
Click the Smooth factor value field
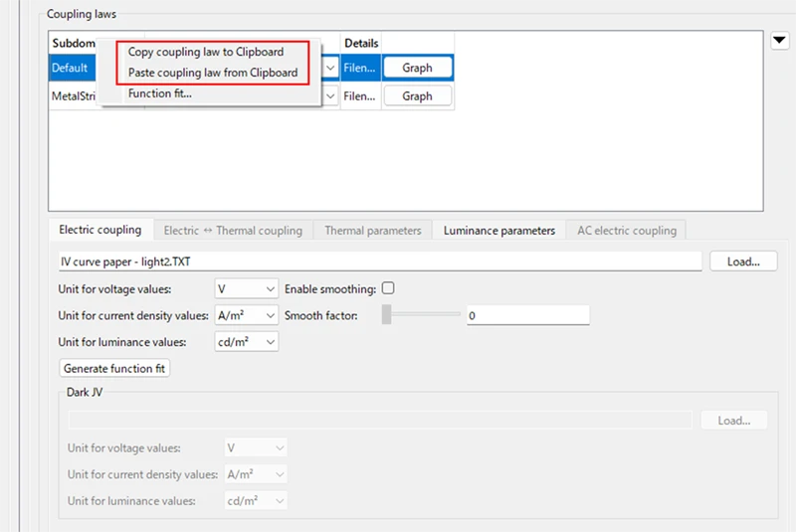coord(528,315)
